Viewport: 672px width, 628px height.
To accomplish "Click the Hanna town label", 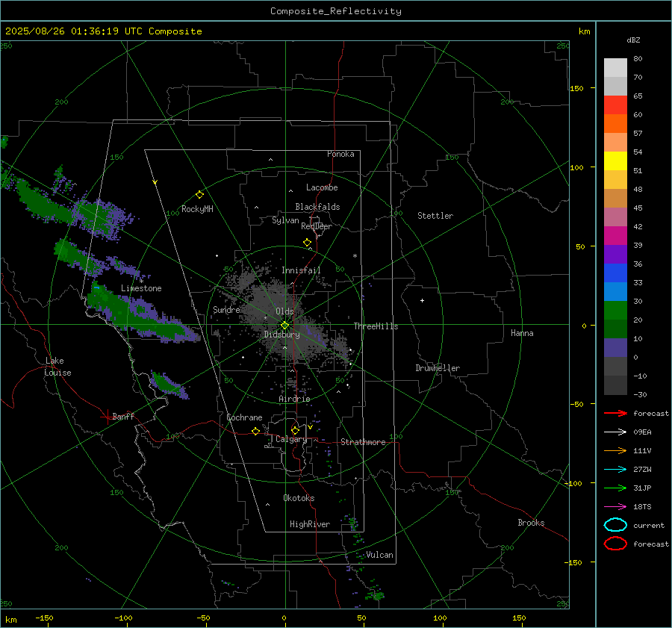I will click(x=522, y=333).
